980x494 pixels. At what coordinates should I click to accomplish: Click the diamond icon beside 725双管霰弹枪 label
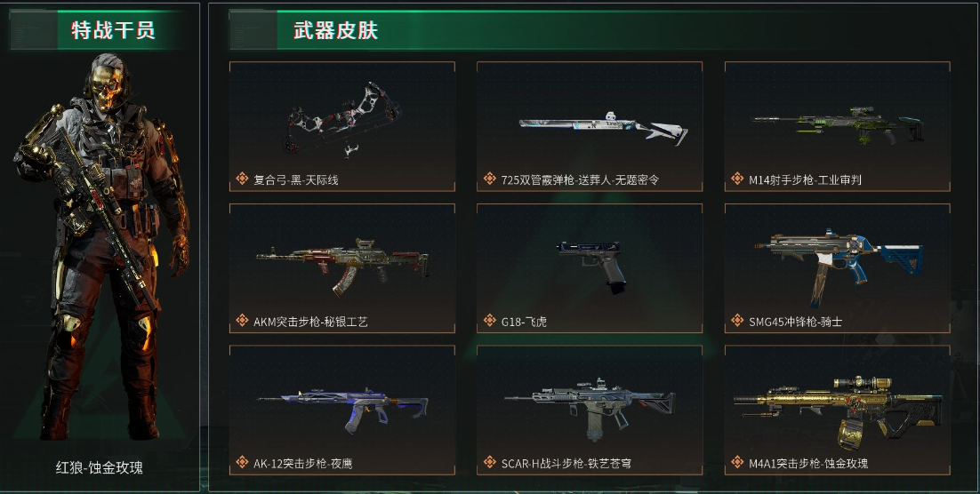click(x=490, y=179)
